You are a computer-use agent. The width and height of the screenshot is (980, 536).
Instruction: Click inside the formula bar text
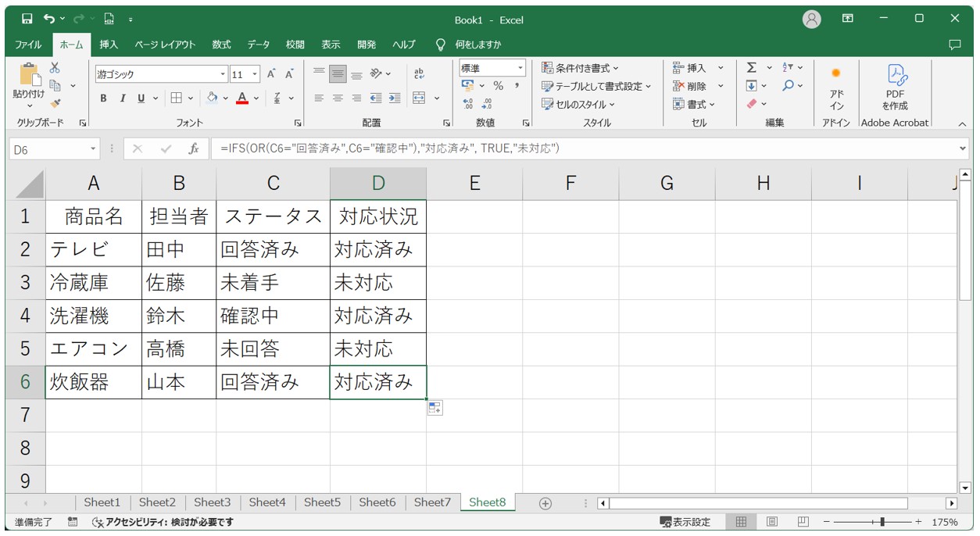click(x=390, y=148)
